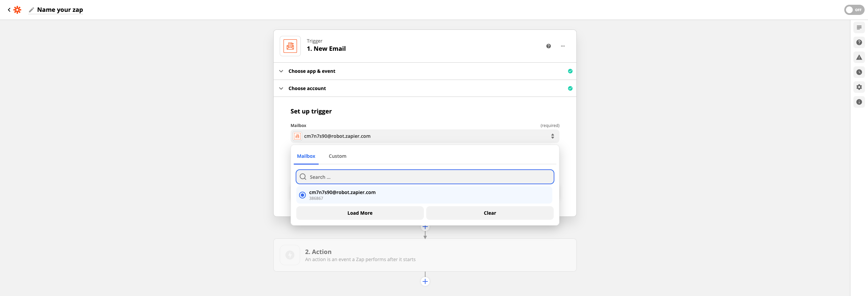The height and width of the screenshot is (296, 868).
Task: Open the history clock icon in sidebar
Action: click(x=859, y=72)
